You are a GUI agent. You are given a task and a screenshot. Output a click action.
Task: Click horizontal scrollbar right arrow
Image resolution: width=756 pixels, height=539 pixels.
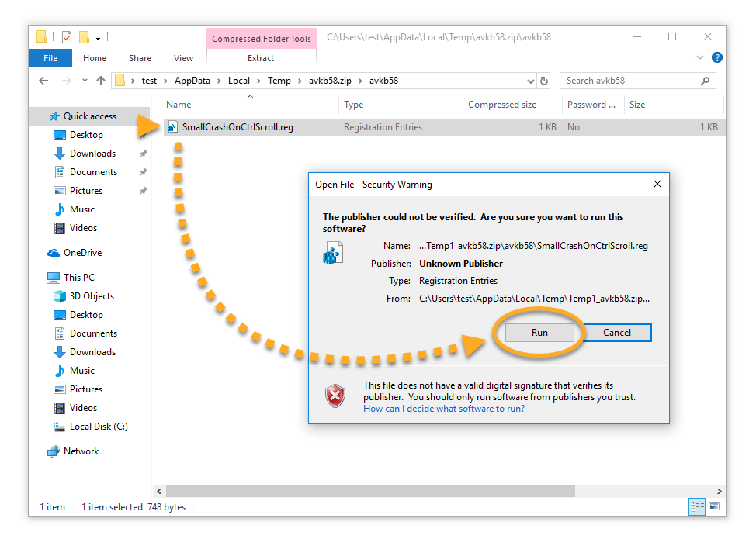[x=719, y=492]
